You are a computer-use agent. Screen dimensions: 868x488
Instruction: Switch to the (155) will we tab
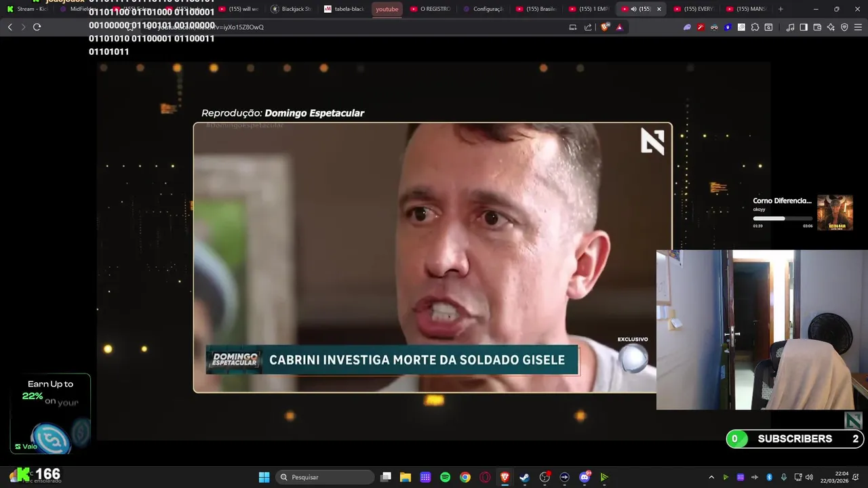coord(239,9)
